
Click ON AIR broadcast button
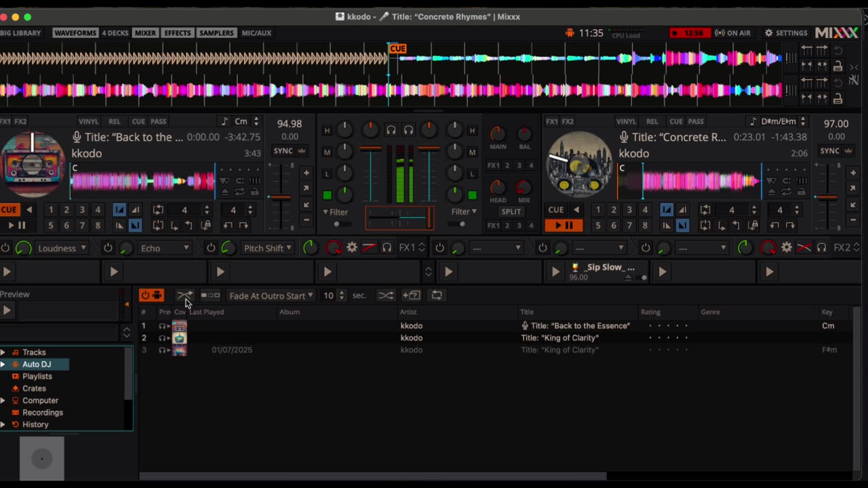click(x=733, y=33)
